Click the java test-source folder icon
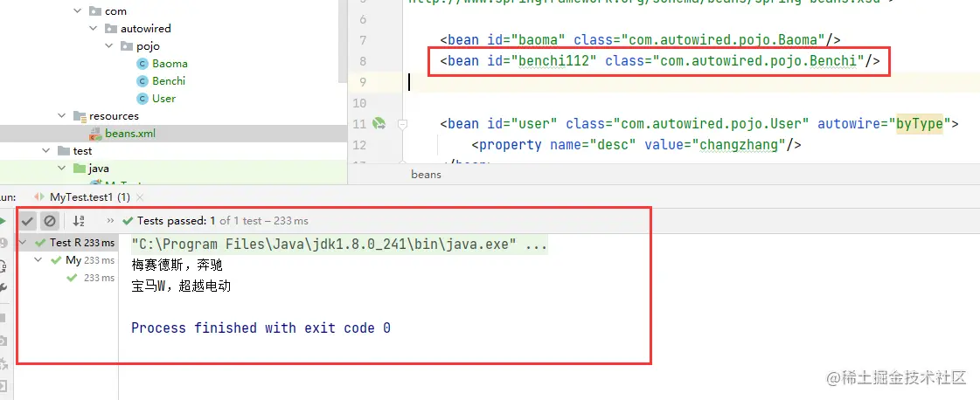 (x=80, y=169)
